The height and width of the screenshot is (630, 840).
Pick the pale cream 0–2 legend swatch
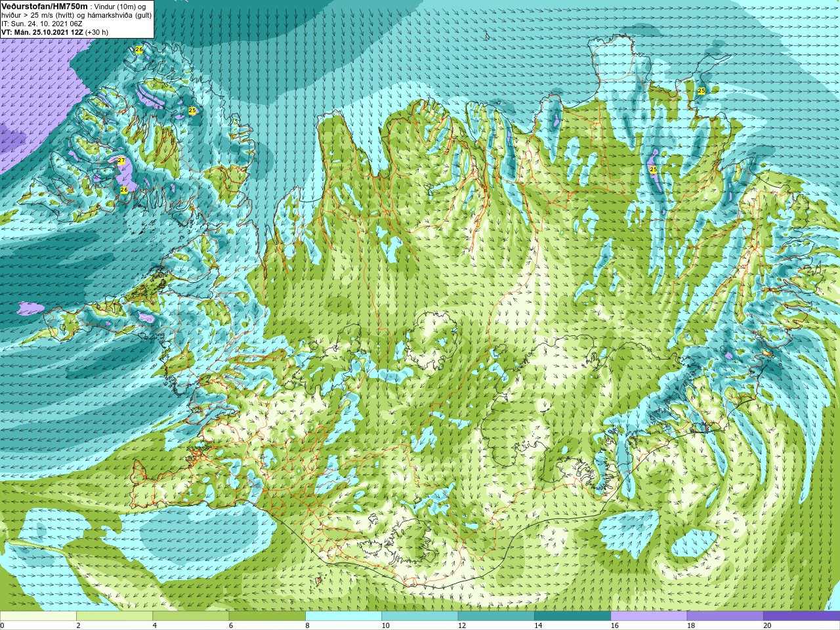click(x=38, y=616)
